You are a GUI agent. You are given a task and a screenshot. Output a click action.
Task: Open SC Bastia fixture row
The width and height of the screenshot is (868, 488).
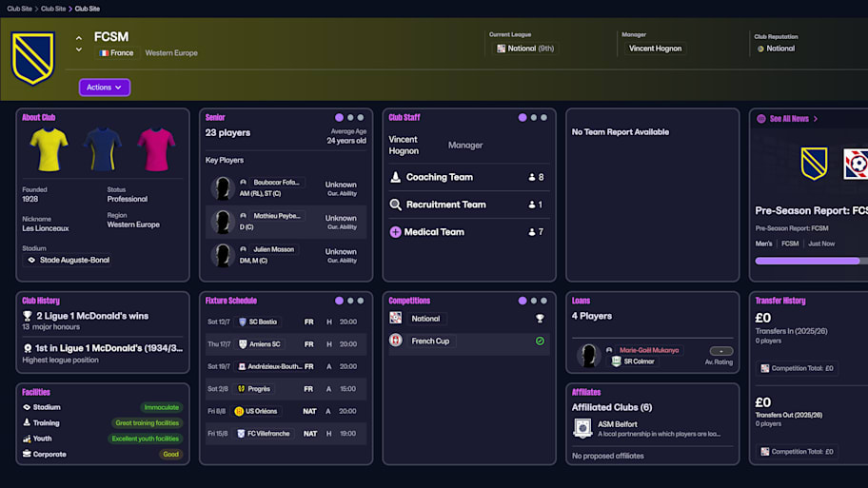click(x=286, y=322)
